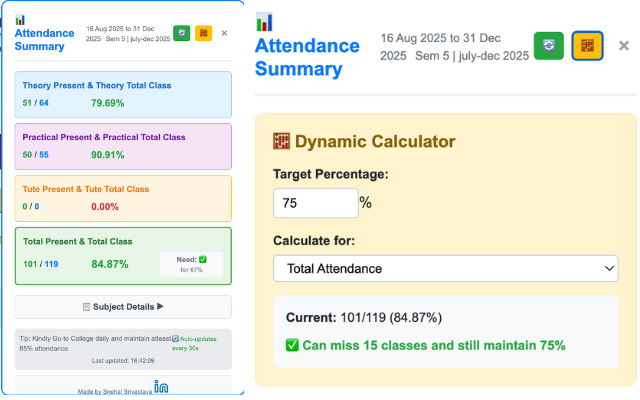This screenshot has width=640, height=400.
Task: Click the 50 / 55 practical count
Action: click(36, 155)
